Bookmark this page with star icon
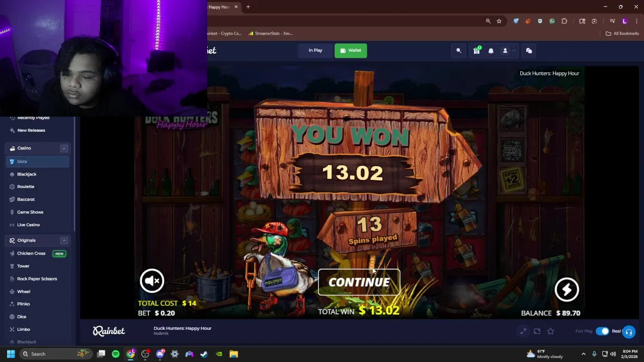This screenshot has height=362, width=644. click(499, 21)
